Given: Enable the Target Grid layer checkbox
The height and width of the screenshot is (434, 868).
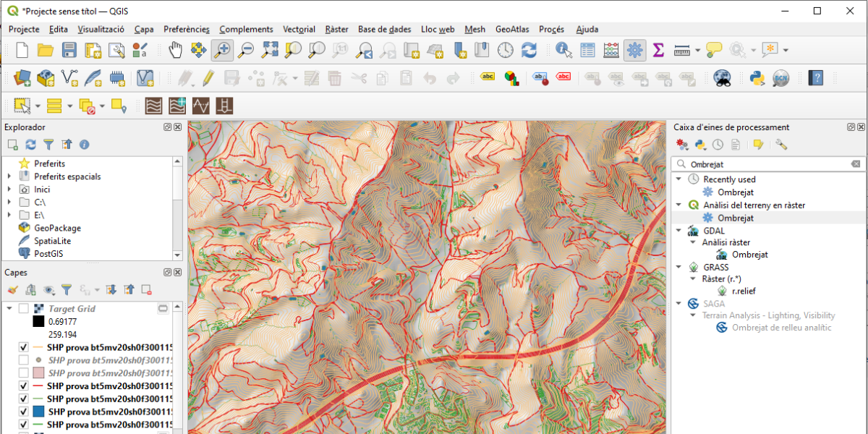Looking at the screenshot, I should [24, 308].
